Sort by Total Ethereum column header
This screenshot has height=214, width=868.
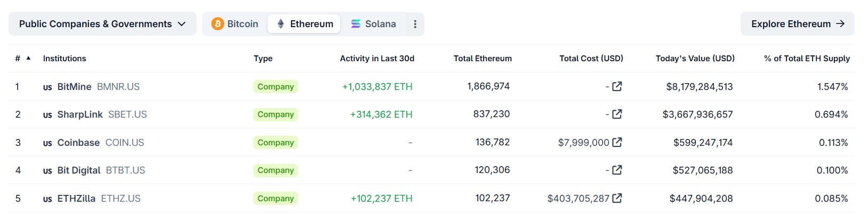point(483,59)
